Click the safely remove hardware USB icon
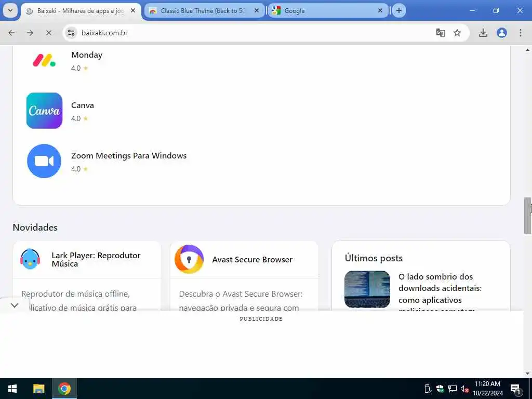Image resolution: width=532 pixels, height=399 pixels. coord(428,389)
